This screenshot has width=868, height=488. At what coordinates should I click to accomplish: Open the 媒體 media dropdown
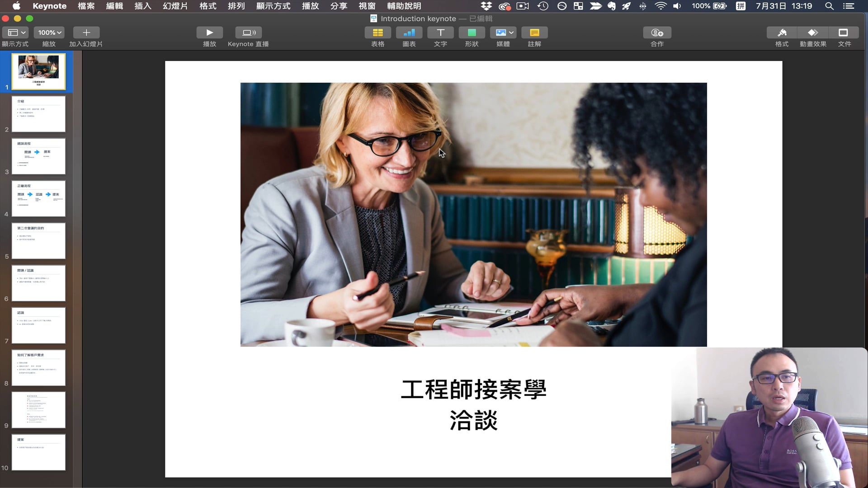[x=503, y=33]
